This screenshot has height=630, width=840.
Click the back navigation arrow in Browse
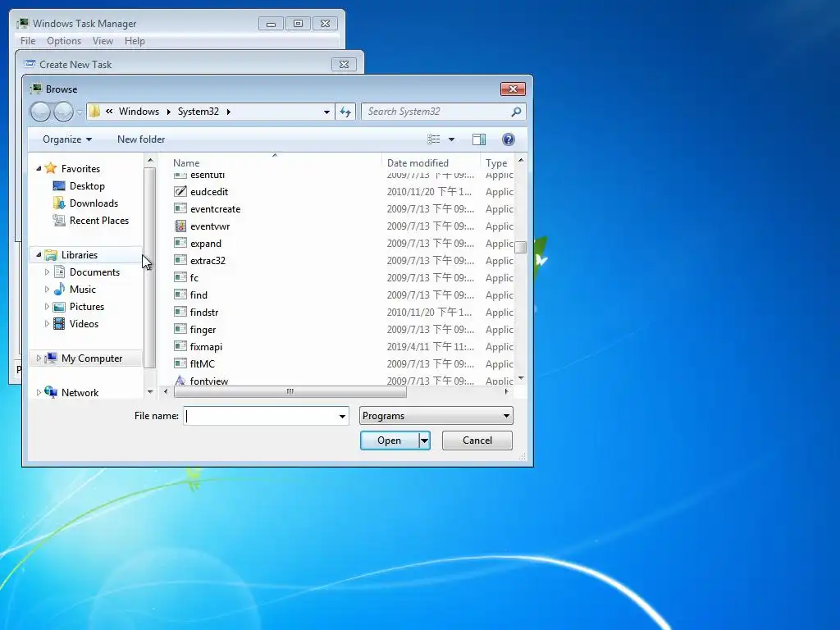point(40,112)
